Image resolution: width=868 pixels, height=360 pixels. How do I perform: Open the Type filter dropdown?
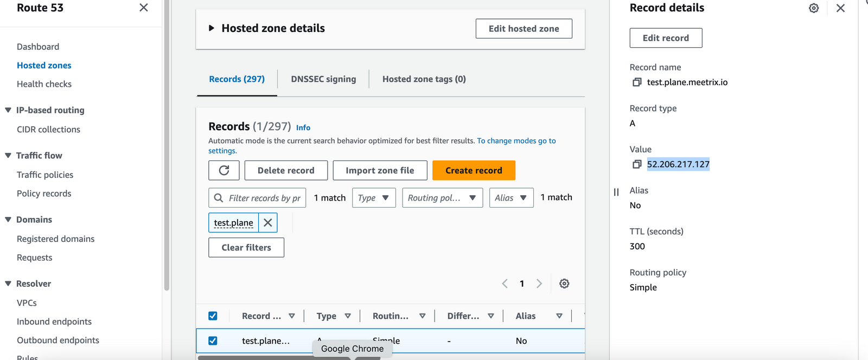(x=374, y=198)
